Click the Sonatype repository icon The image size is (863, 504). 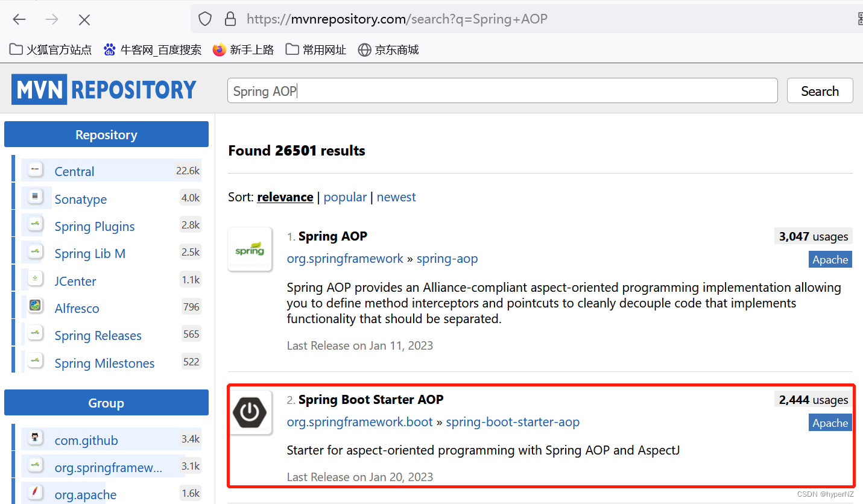point(35,197)
